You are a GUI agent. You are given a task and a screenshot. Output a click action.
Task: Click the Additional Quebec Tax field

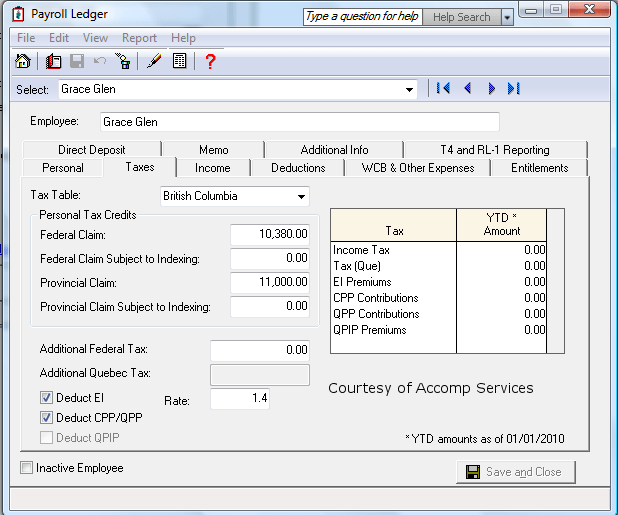(x=260, y=375)
